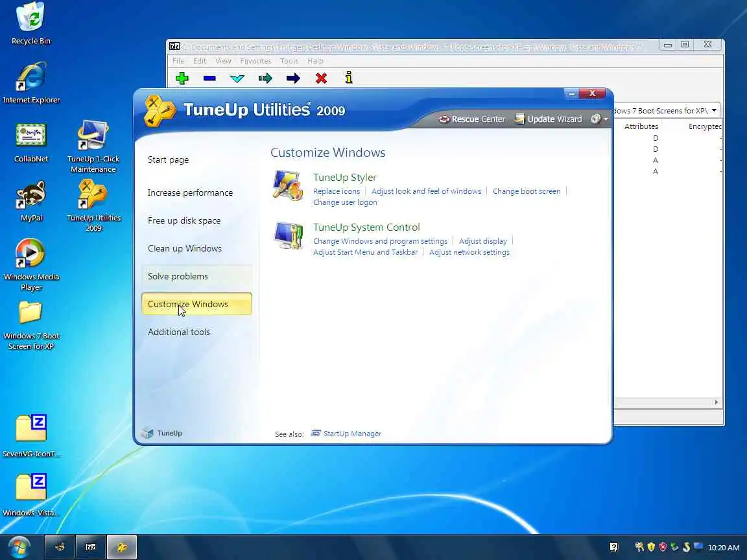Open Windows-Vista zip archive on desktop
747x560 pixels.
point(31,495)
